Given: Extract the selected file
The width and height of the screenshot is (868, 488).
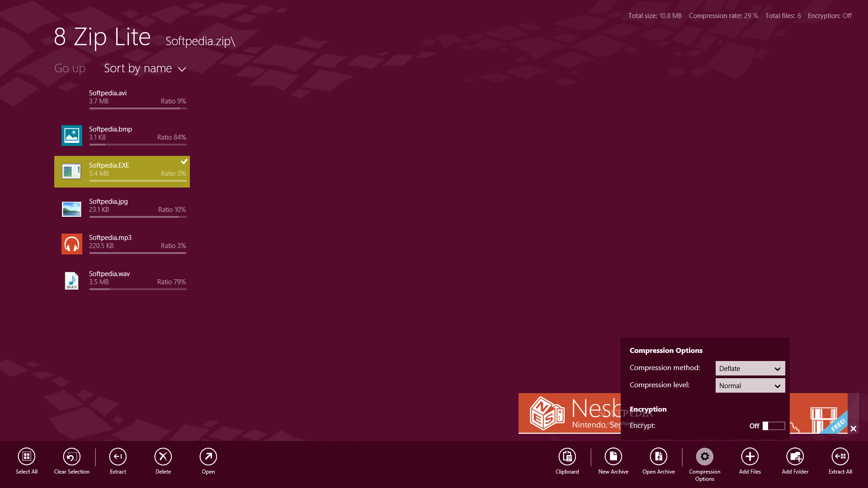Looking at the screenshot, I should [118, 456].
